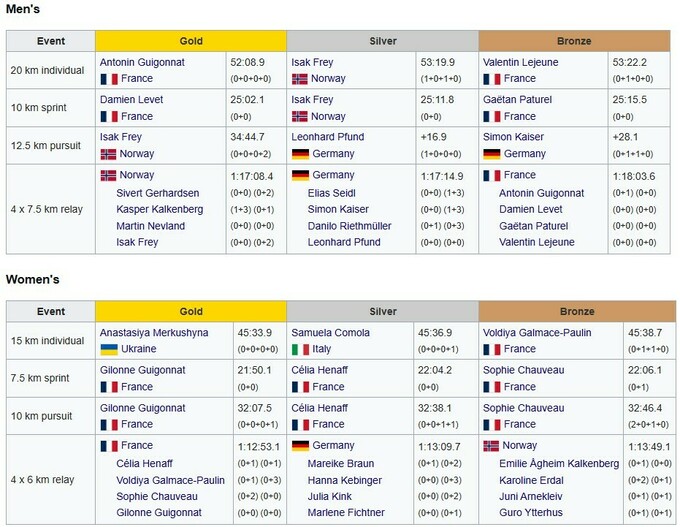Visit Marlene Fichtner's page
680x527 pixels.
(346, 513)
